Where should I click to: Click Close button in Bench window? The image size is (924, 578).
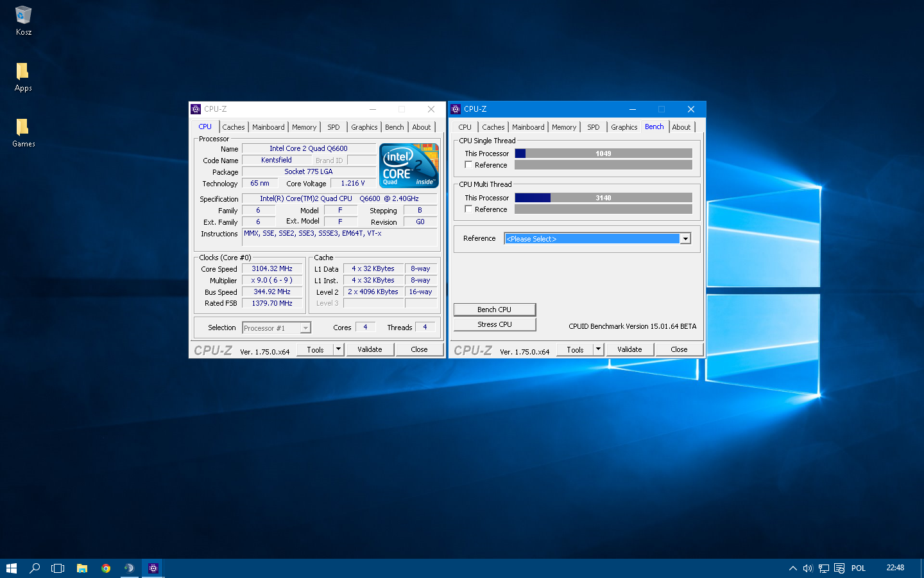click(679, 349)
